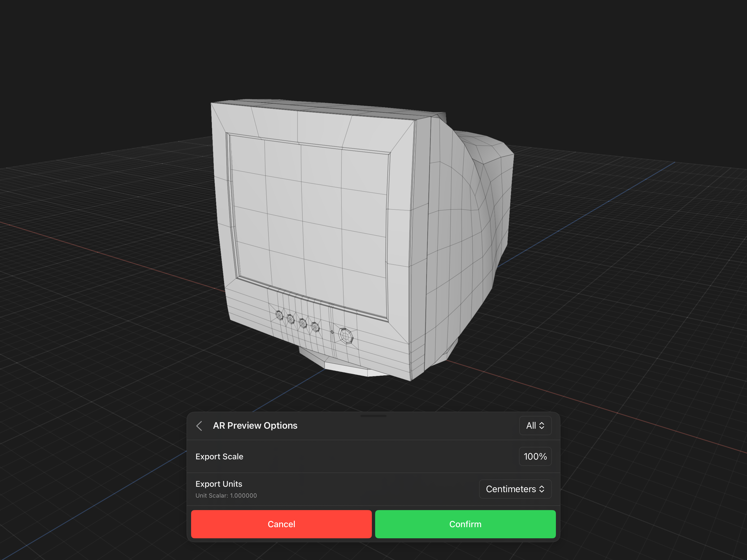Open the All filter dropdown
Viewport: 747px width, 560px height.
535,426
